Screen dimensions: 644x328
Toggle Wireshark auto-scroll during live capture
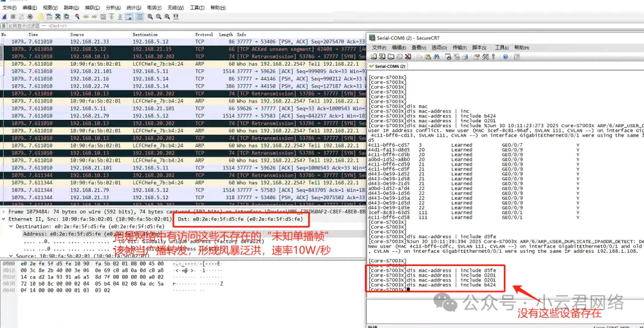coord(128,17)
